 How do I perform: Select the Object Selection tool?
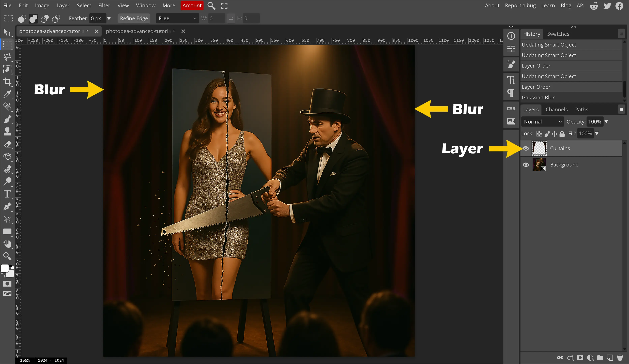(7, 69)
